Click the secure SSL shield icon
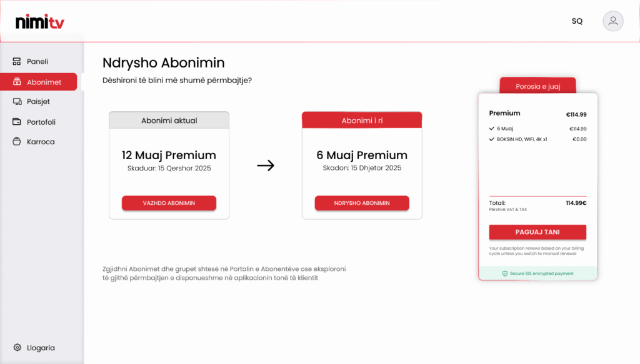The width and height of the screenshot is (640, 364). click(505, 273)
